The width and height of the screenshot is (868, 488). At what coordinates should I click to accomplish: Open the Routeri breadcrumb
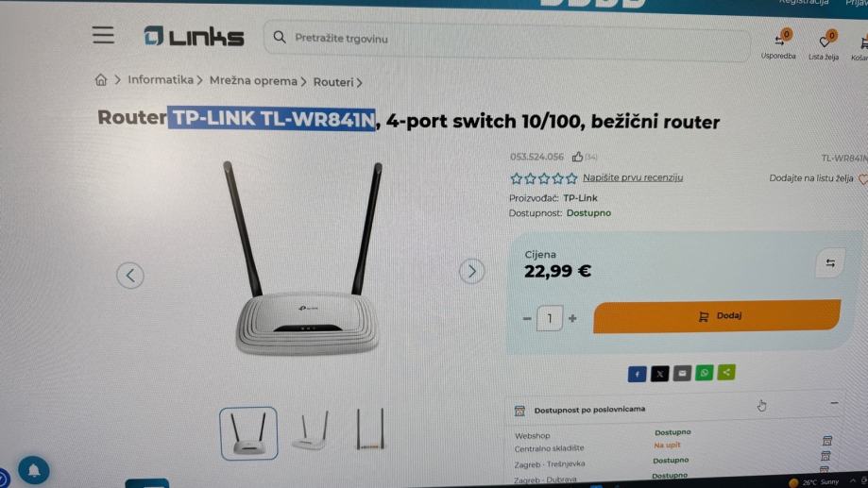(x=333, y=82)
